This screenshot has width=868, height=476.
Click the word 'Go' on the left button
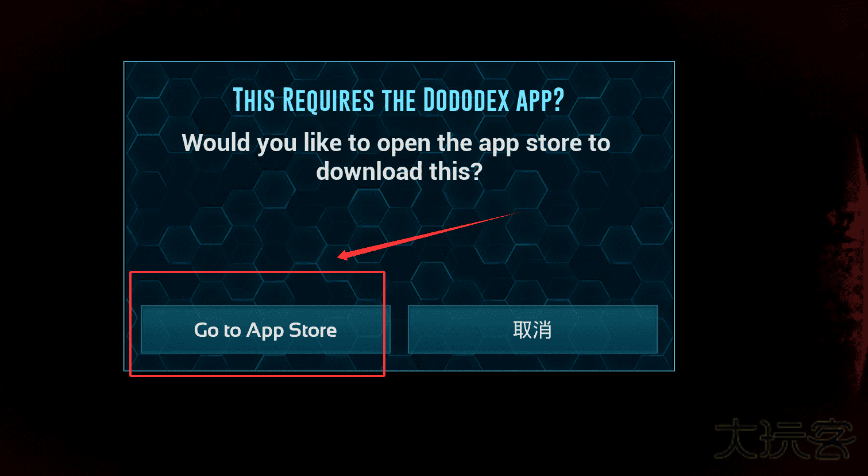206,330
